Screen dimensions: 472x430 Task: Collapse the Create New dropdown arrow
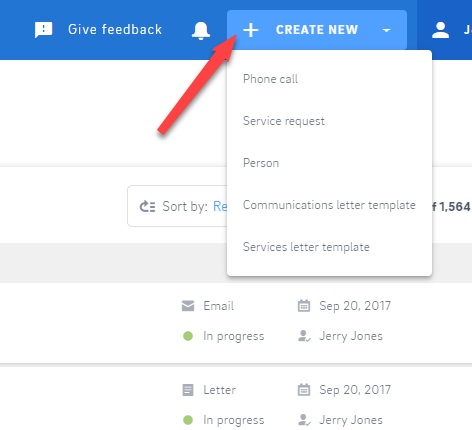(x=386, y=30)
